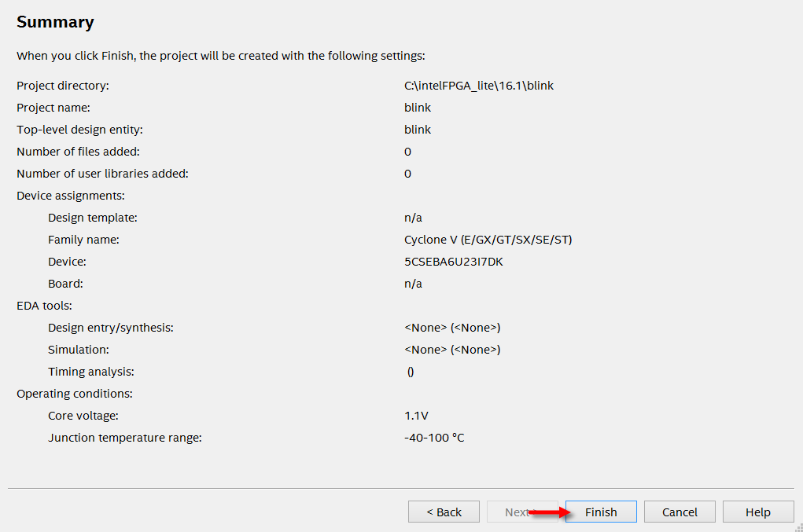Screen dimensions: 803x532
Task: Open Help for the Summary page
Action: click(757, 512)
